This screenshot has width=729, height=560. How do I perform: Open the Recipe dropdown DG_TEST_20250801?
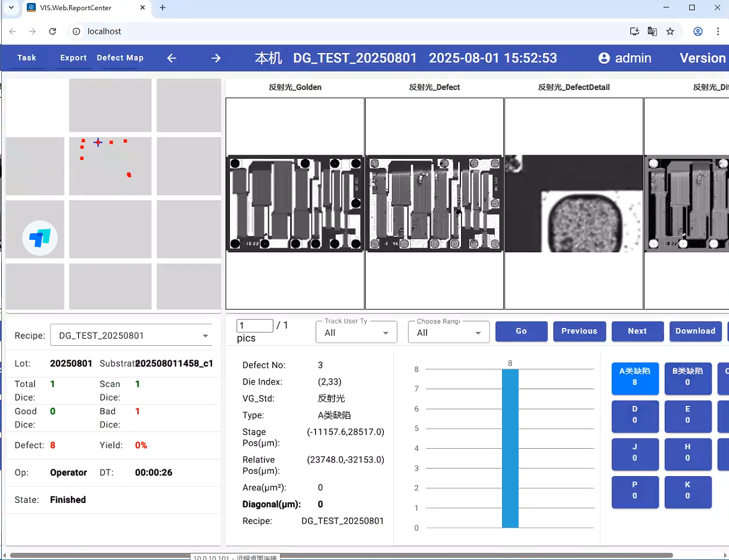(x=131, y=336)
